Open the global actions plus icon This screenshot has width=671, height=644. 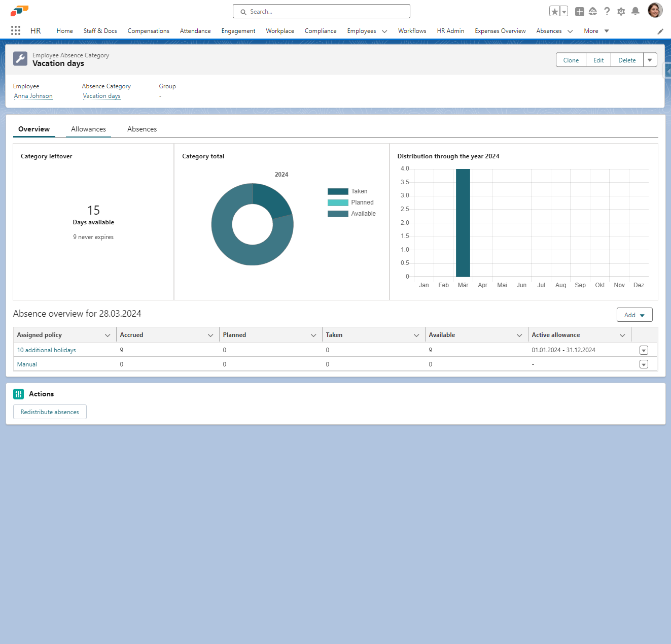[580, 12]
